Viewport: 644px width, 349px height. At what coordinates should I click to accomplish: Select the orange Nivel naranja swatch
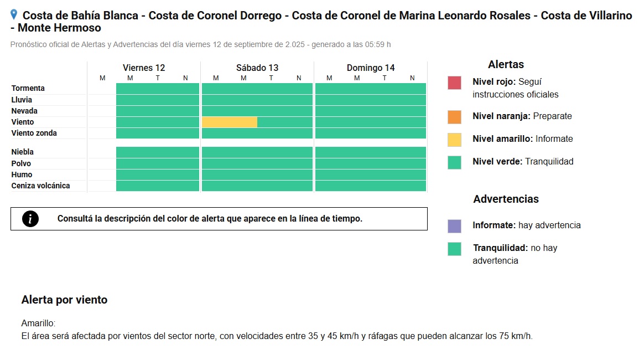[454, 117]
